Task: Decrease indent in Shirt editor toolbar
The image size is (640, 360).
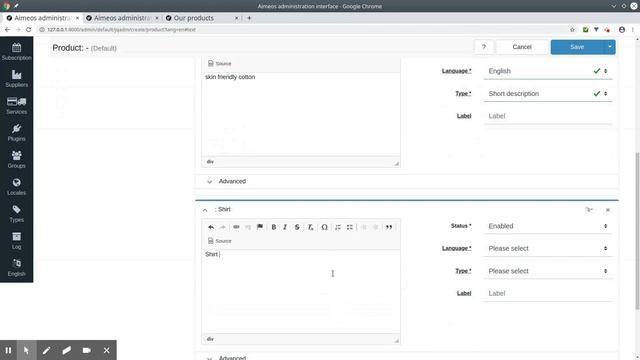Action: click(364, 227)
